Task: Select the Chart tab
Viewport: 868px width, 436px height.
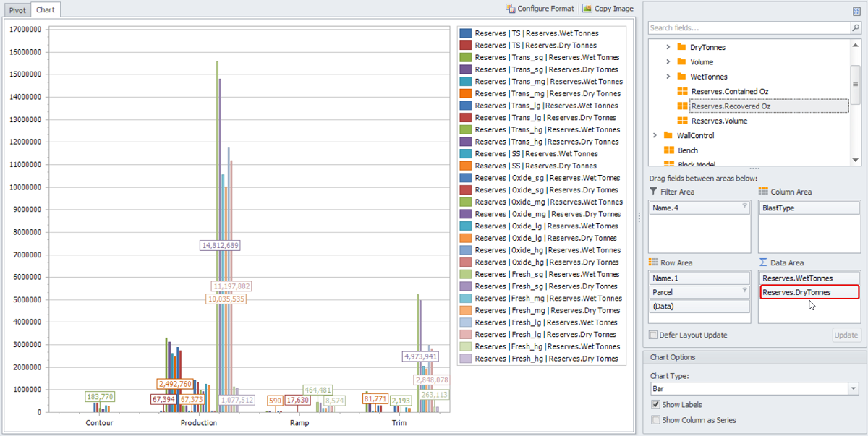Action: 46,10
